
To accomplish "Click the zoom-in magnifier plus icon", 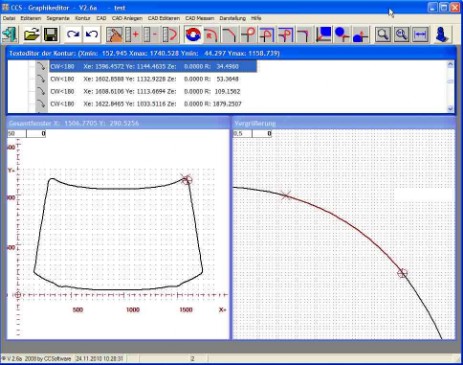I will tap(402, 34).
